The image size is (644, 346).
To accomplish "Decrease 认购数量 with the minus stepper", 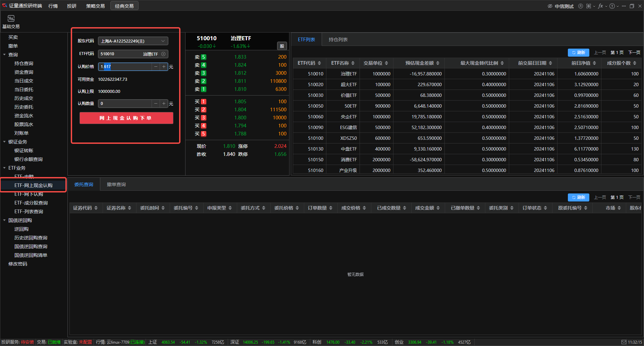I will coord(156,104).
